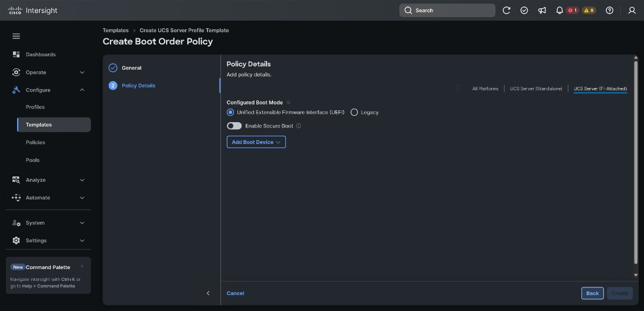
Task: Click info icon next to Configured Boot Mode
Action: [288, 102]
